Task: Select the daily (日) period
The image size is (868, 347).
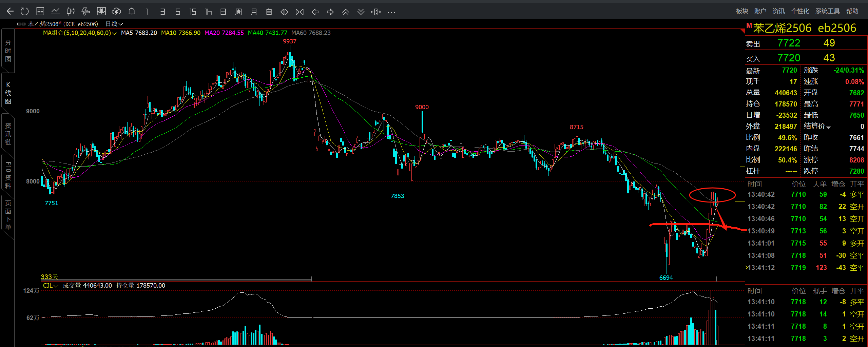Action: pos(223,12)
